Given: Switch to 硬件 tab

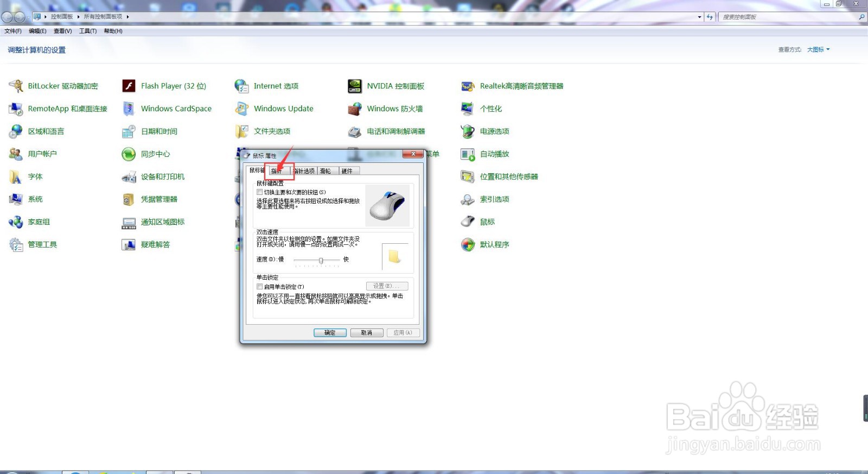Looking at the screenshot, I should [x=348, y=171].
